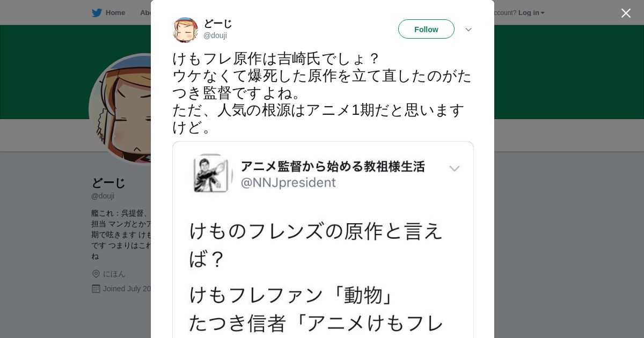
Task: Click the @douji handle under the tweet author name
Action: pyautogui.click(x=215, y=36)
